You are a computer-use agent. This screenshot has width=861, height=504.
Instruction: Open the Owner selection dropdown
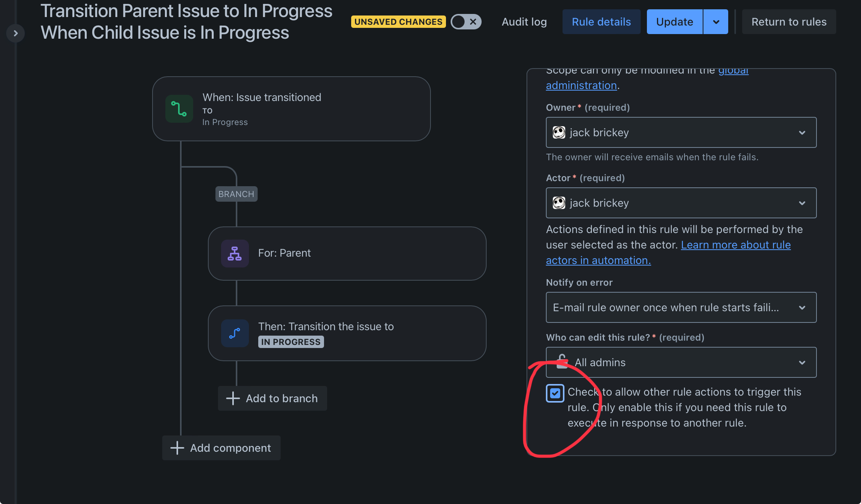tap(802, 132)
